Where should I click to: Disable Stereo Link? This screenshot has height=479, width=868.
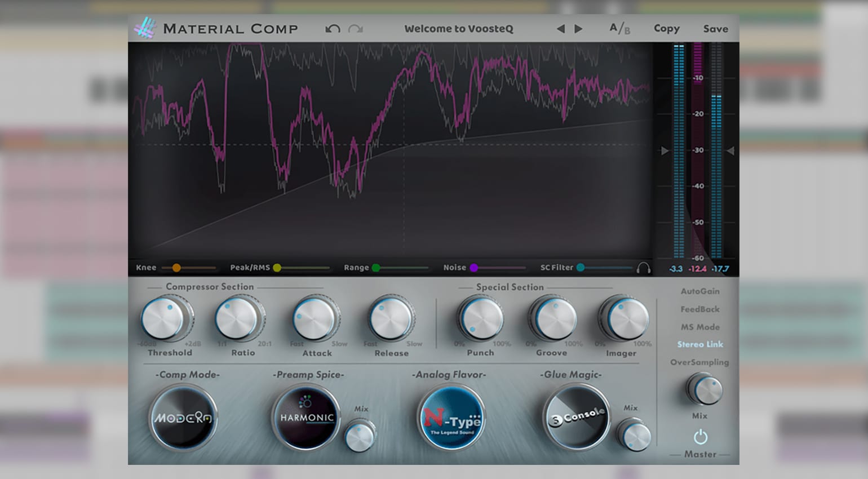click(700, 344)
